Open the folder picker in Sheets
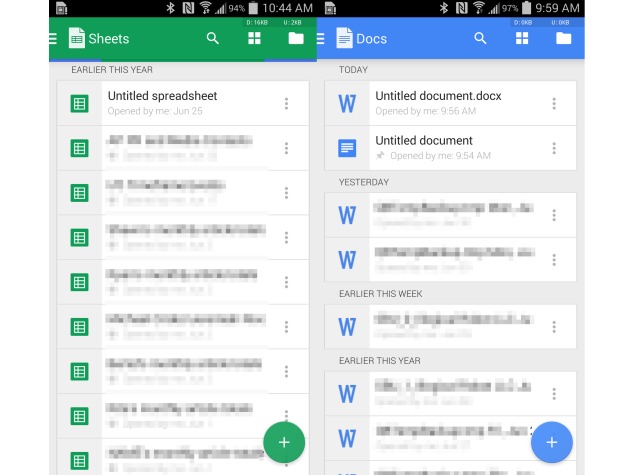Viewport: 635px width, 475px height. tap(296, 38)
